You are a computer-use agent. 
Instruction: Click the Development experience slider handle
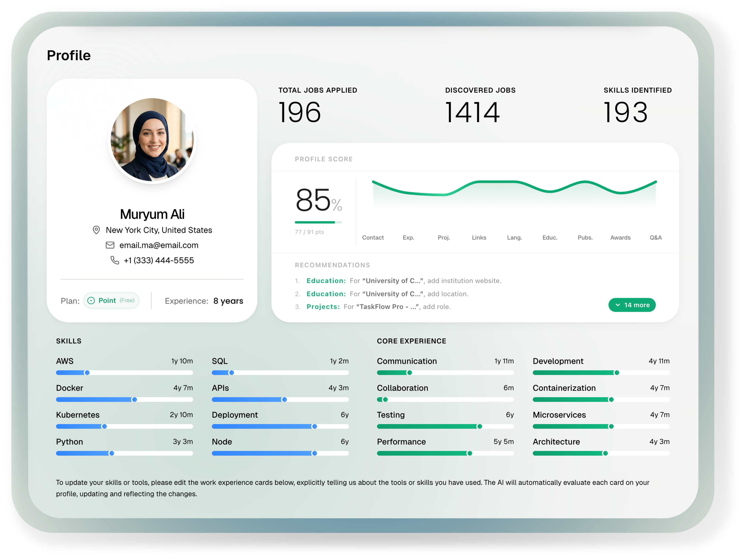point(617,373)
